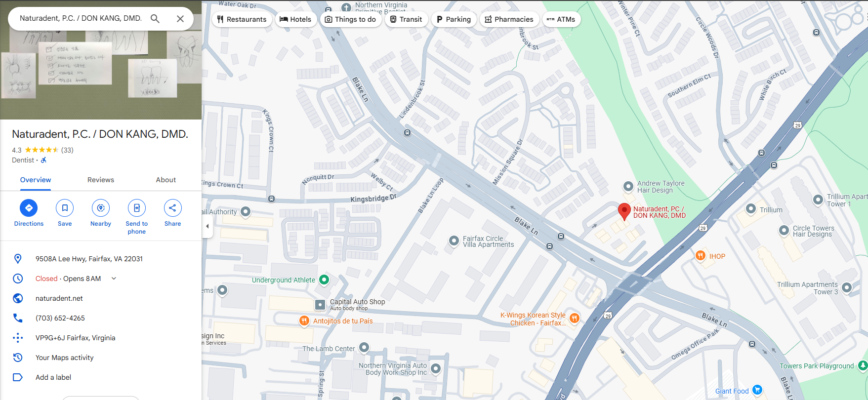Click the Directions icon button

pos(29,208)
